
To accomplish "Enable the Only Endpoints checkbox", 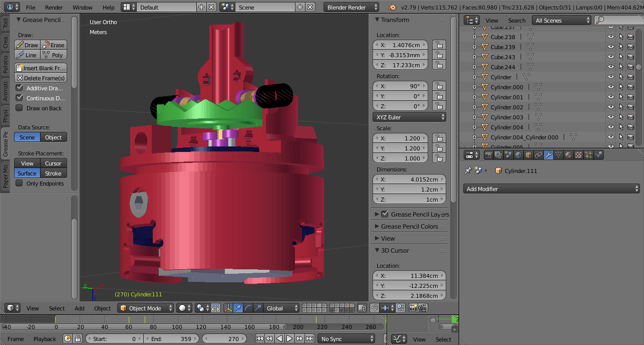I will click(20, 183).
